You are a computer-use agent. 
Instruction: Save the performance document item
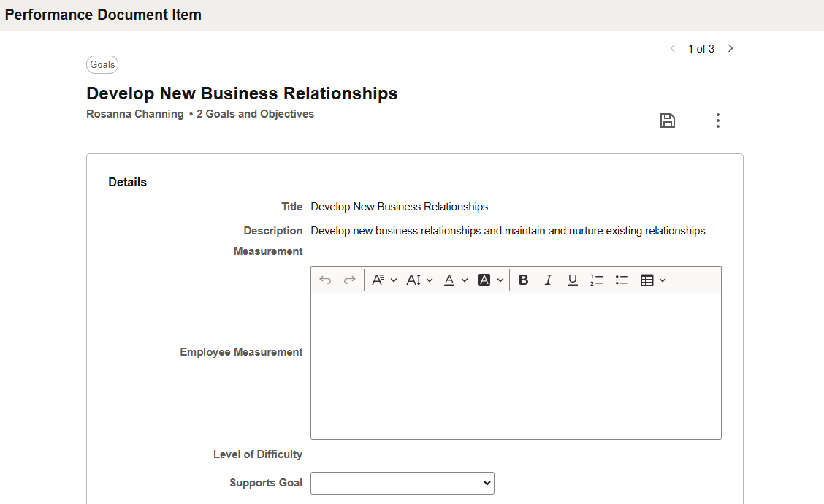pos(667,121)
